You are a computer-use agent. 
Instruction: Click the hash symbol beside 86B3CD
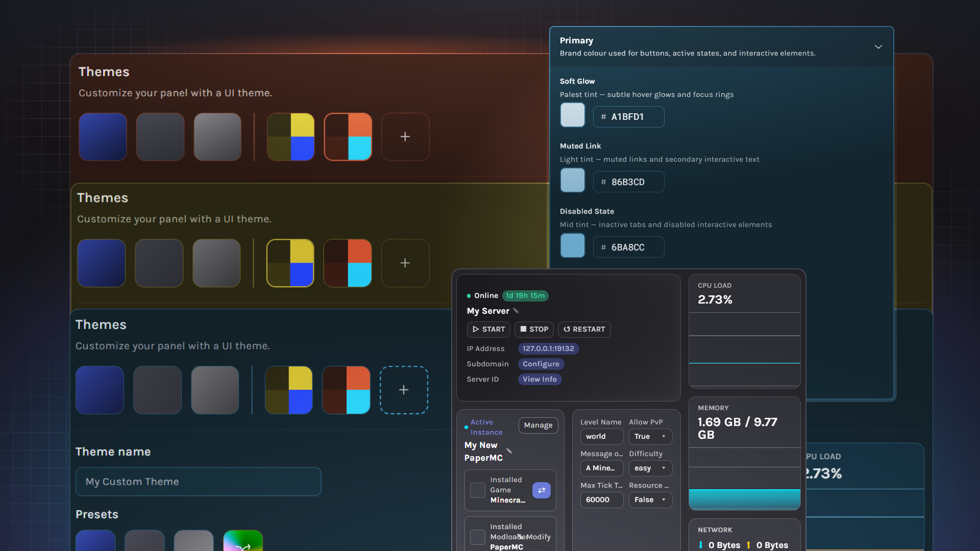point(603,182)
